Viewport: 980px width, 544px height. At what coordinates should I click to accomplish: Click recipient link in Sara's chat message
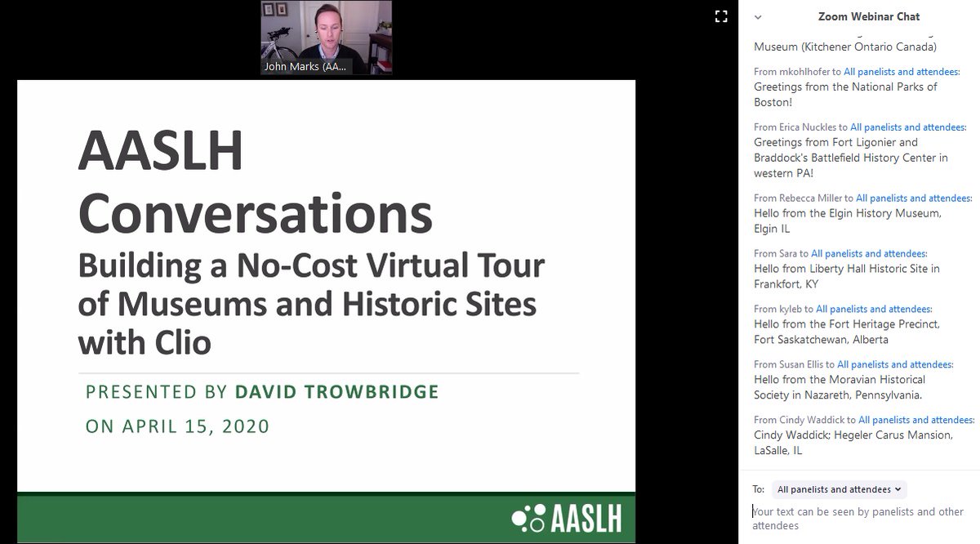(869, 253)
